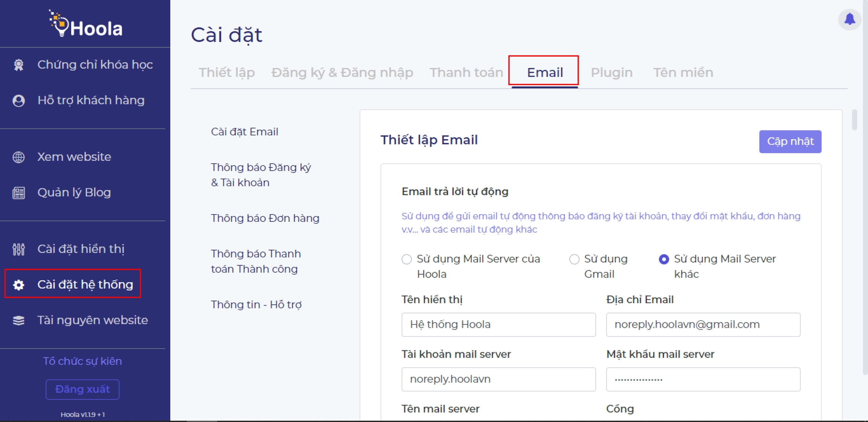
Task: Switch to the Tên miền tab
Action: [683, 72]
